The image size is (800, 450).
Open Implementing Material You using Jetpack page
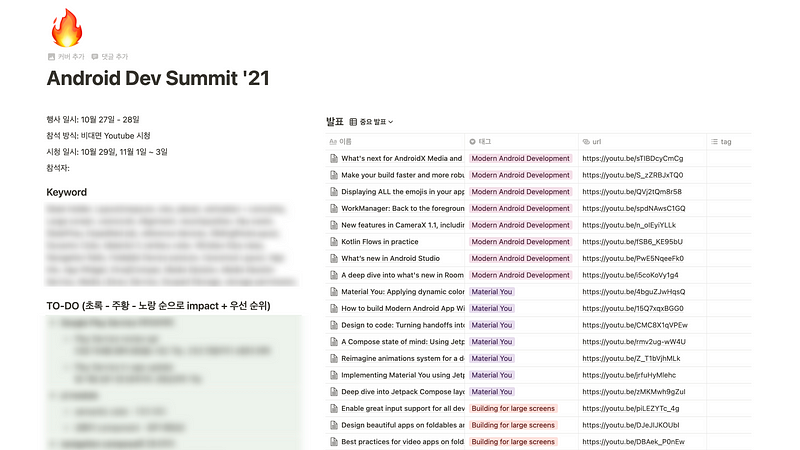pos(403,375)
